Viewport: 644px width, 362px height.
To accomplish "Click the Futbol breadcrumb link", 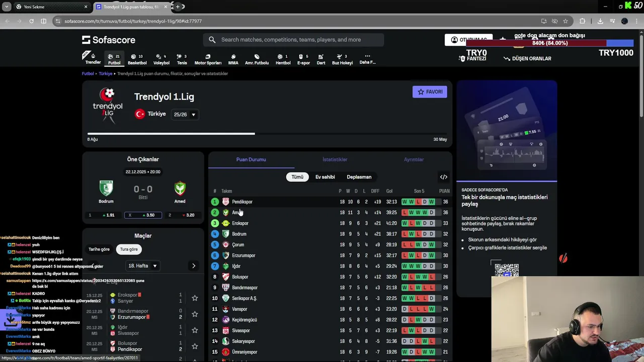I will point(88,73).
